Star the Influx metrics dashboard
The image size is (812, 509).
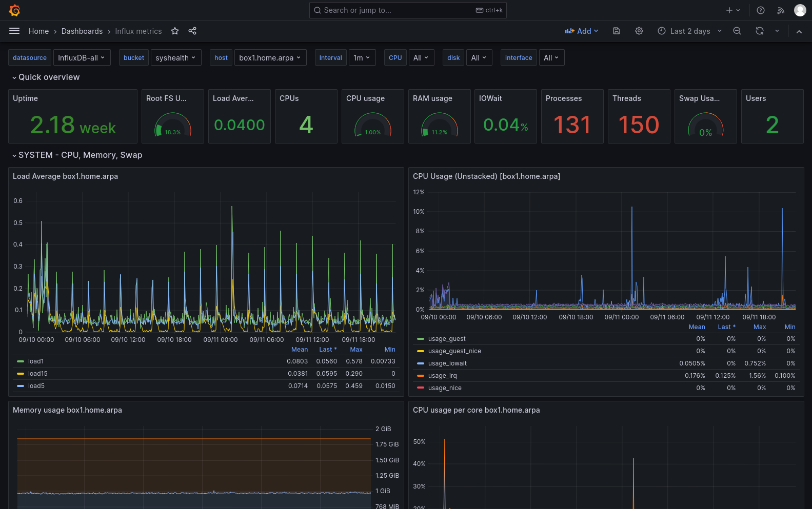tap(175, 31)
